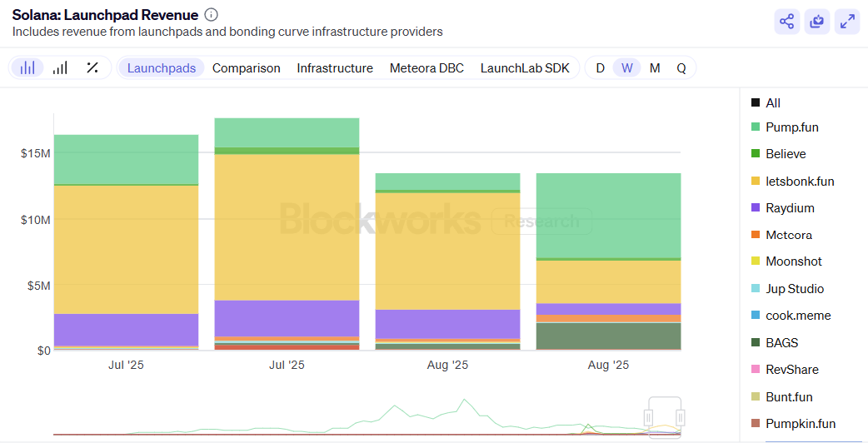Screen dimensions: 868x448
Task: Toggle Pump.fun series in legend
Action: 785,127
